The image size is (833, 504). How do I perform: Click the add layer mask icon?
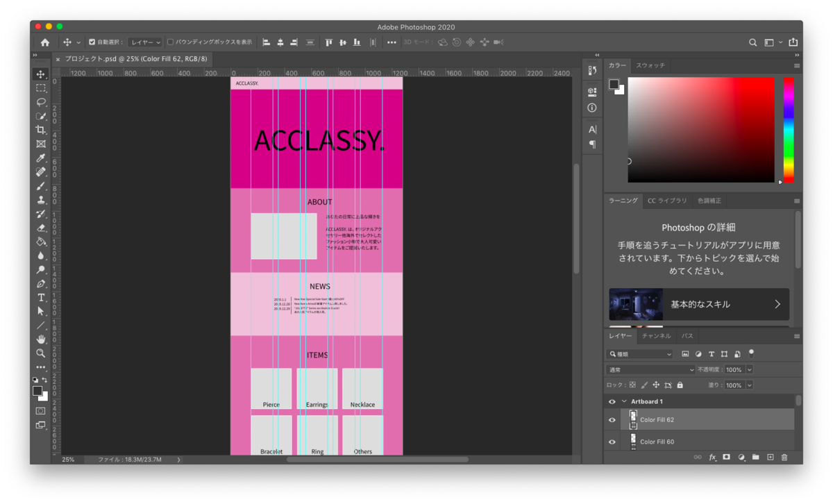tap(726, 457)
